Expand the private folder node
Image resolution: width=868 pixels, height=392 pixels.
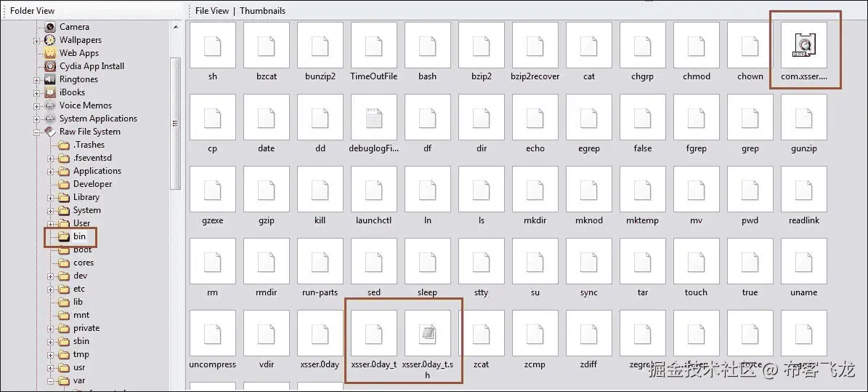(50, 328)
